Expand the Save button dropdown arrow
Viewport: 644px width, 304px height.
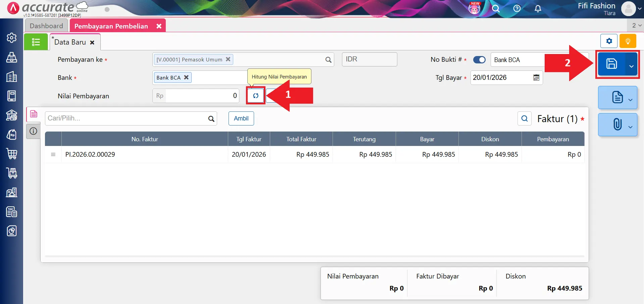click(631, 66)
